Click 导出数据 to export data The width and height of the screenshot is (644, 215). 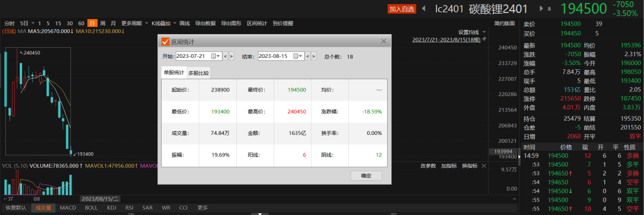point(205,23)
